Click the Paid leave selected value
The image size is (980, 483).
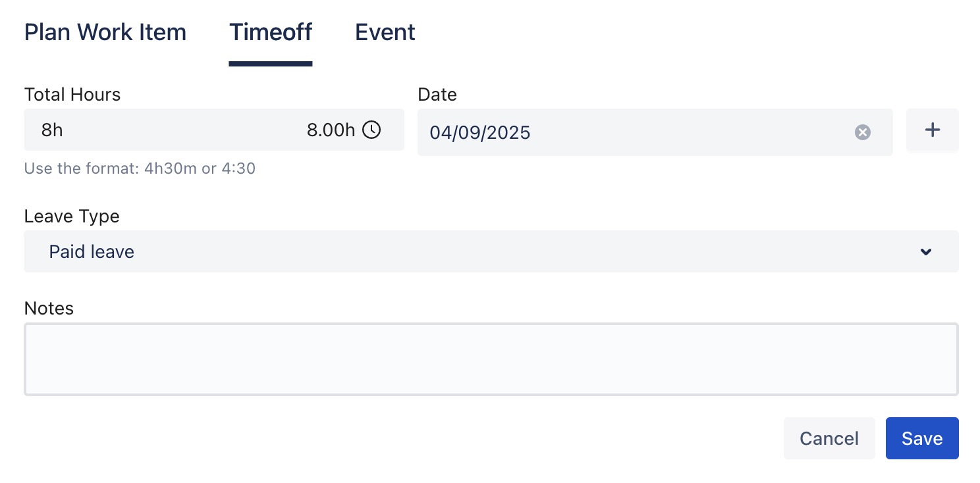(92, 251)
